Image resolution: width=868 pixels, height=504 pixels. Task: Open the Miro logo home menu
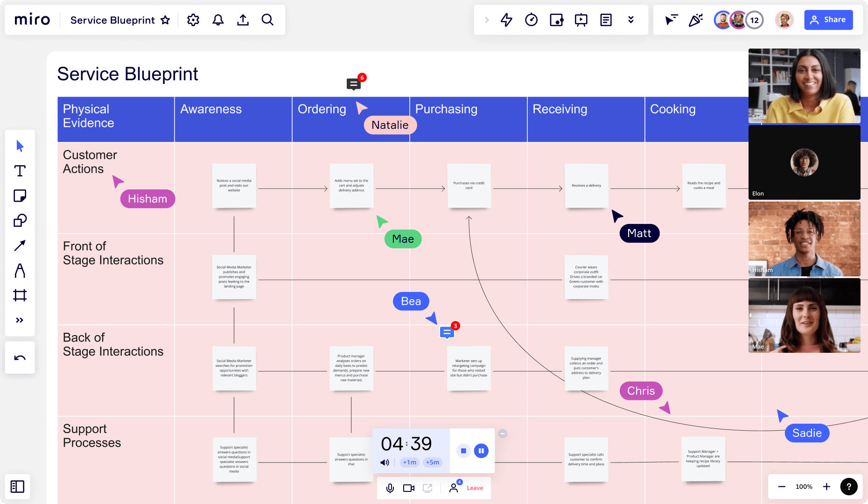32,20
